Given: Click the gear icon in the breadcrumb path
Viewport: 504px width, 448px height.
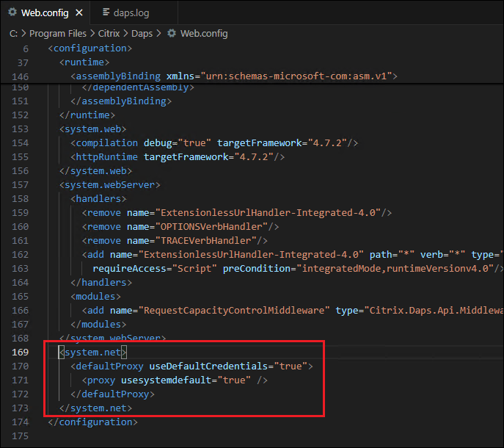Looking at the screenshot, I should point(172,33).
